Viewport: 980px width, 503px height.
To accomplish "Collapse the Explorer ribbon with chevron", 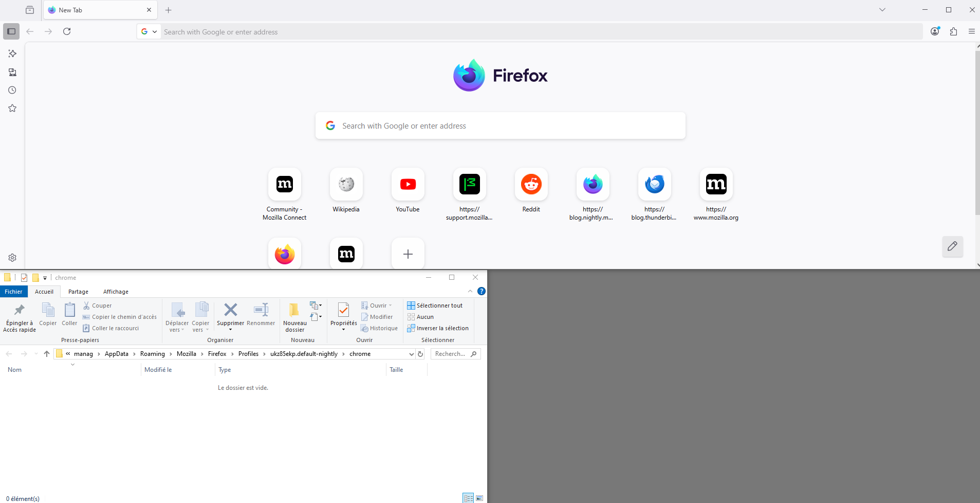I will pos(470,291).
